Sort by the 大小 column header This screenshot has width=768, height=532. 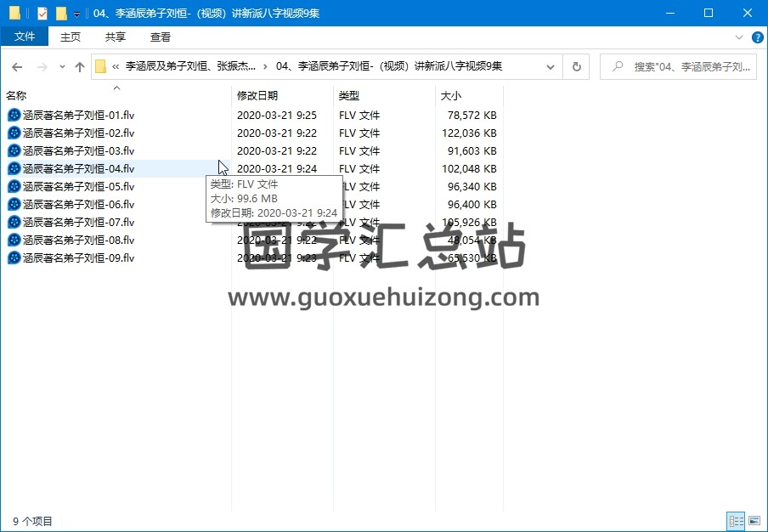[469, 95]
